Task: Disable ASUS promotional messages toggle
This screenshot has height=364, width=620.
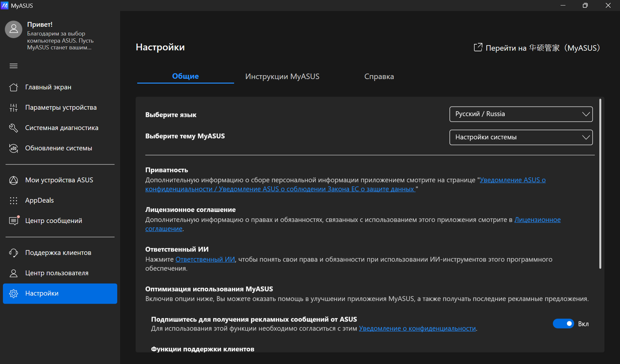Action: click(563, 324)
